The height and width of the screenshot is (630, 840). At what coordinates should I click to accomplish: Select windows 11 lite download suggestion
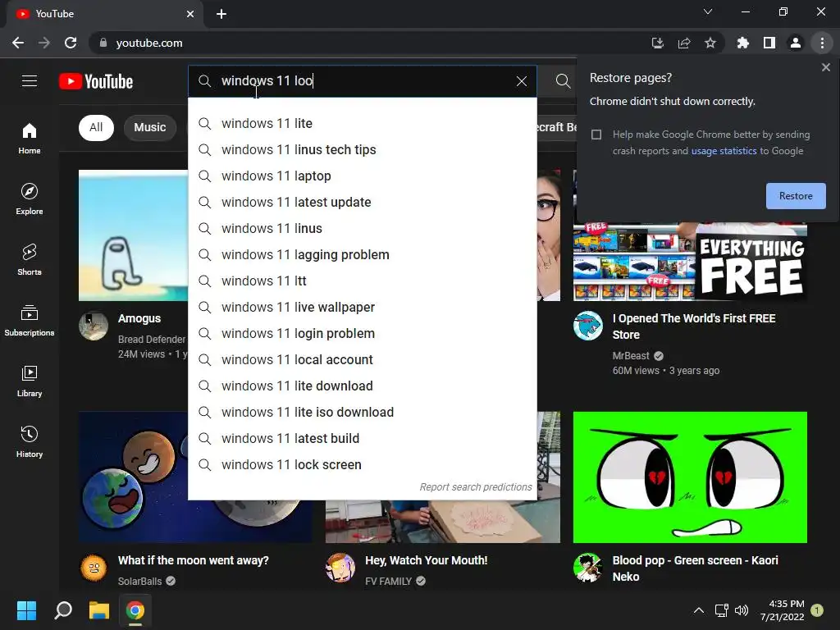(x=363, y=386)
